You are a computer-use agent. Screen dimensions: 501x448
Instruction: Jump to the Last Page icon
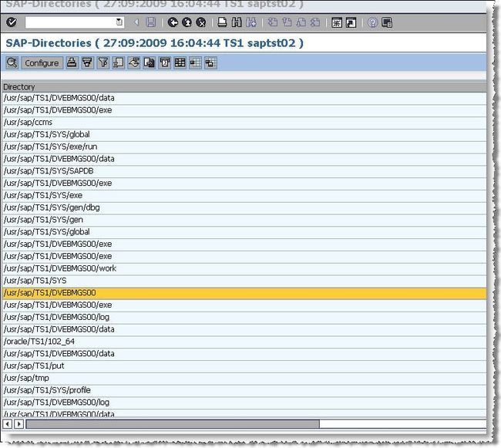pyautogui.click(x=315, y=22)
